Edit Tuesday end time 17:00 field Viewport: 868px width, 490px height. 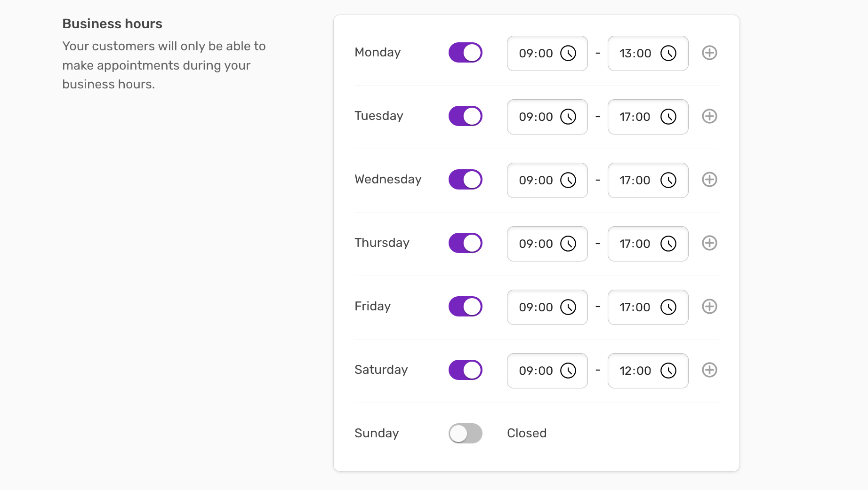point(648,117)
